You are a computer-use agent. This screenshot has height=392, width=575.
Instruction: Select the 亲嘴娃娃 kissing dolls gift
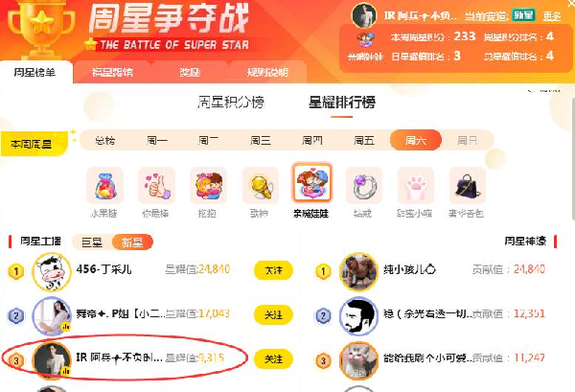(312, 183)
